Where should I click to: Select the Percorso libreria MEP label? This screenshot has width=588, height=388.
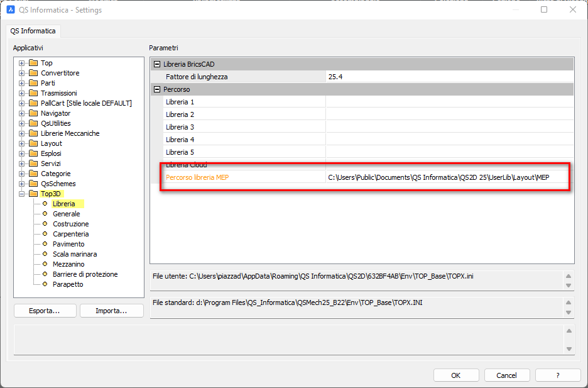pyautogui.click(x=197, y=177)
